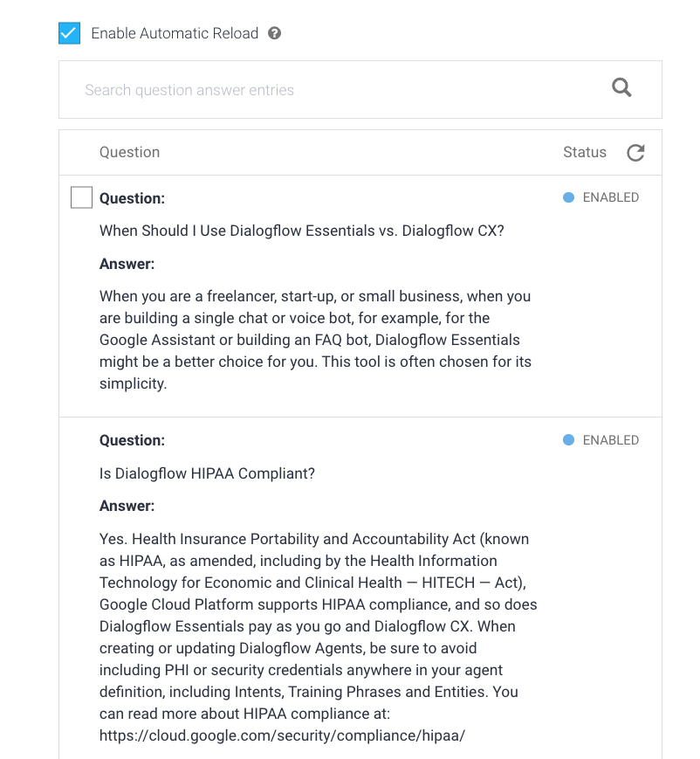Click the magnifying glass search icon

coord(621,87)
